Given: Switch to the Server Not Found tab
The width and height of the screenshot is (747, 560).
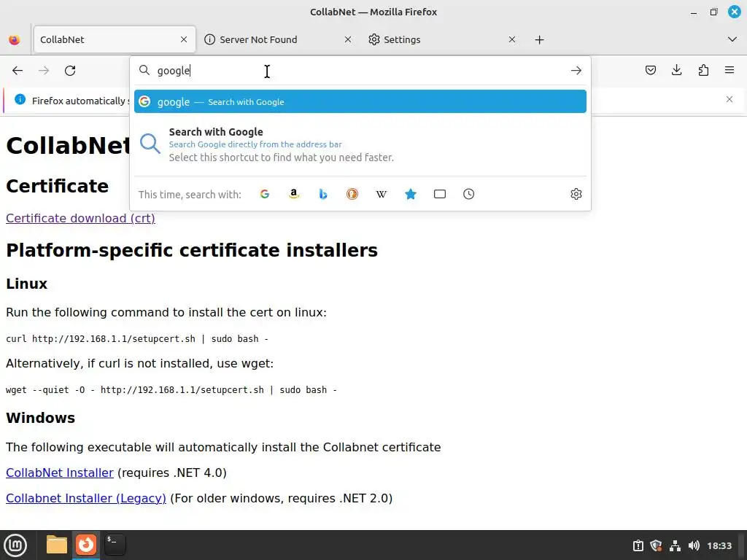Looking at the screenshot, I should click(x=279, y=39).
